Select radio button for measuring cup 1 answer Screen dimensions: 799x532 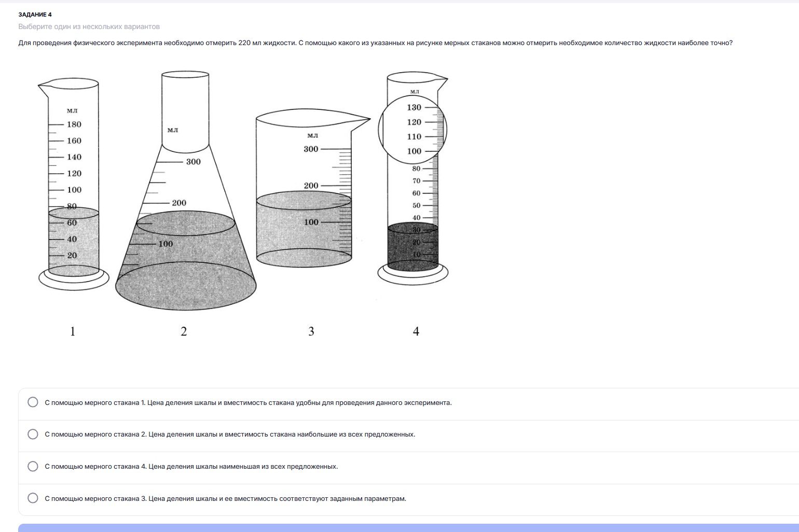[x=33, y=402]
